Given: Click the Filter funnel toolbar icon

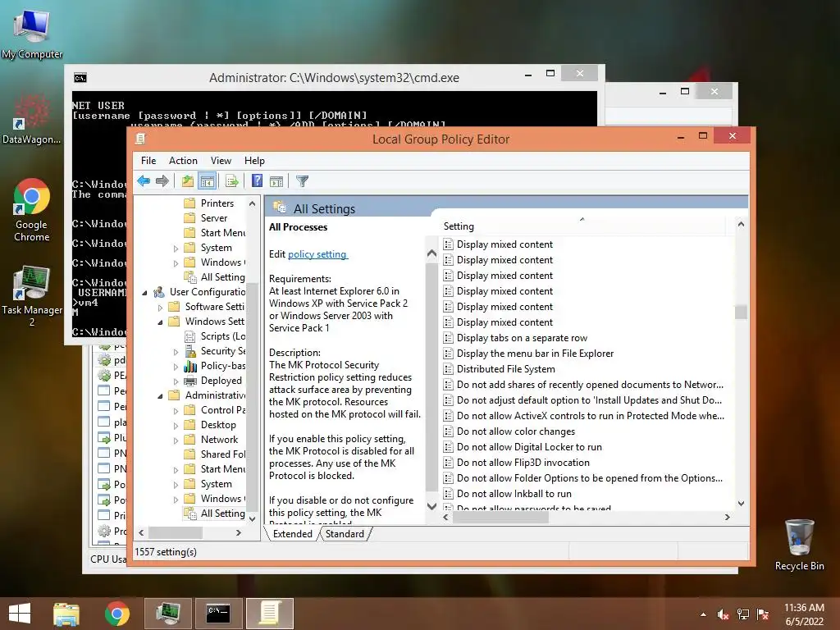Looking at the screenshot, I should click(x=302, y=181).
